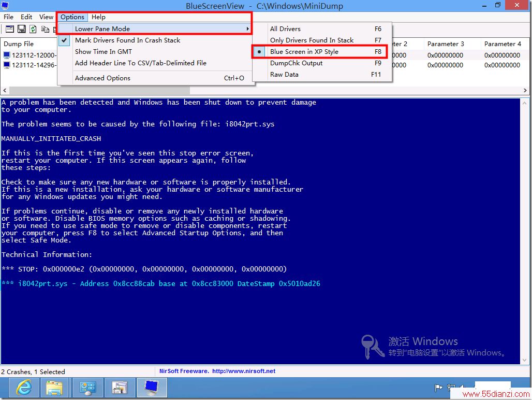Select Blue Screen in XP Style mode
The height and width of the screenshot is (400, 532).
(320, 52)
